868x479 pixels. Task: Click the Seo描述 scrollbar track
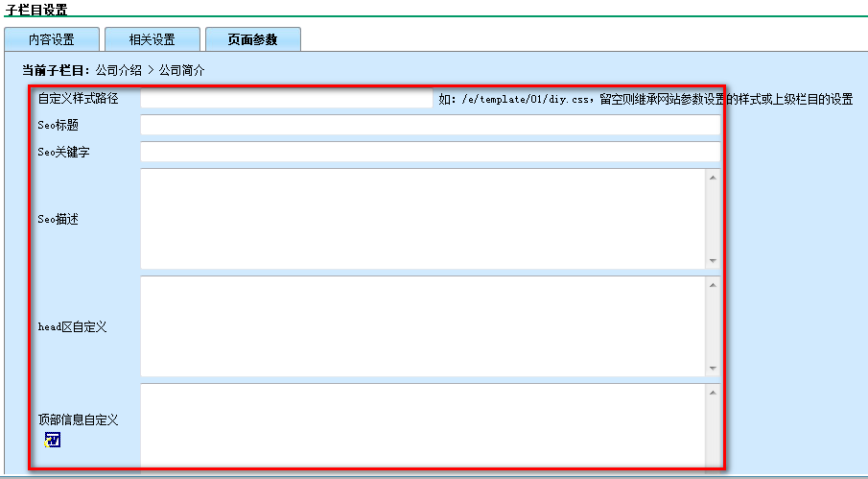pyautogui.click(x=713, y=219)
